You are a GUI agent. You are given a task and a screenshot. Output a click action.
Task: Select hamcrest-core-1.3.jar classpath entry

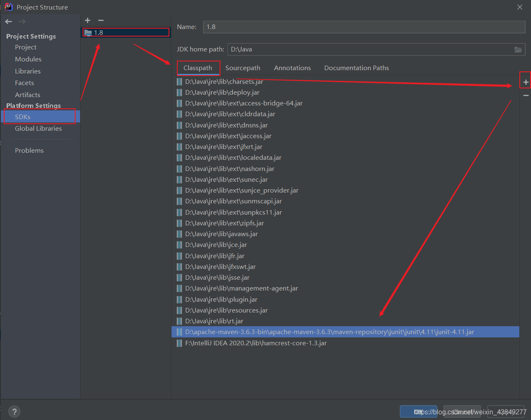pyautogui.click(x=345, y=343)
